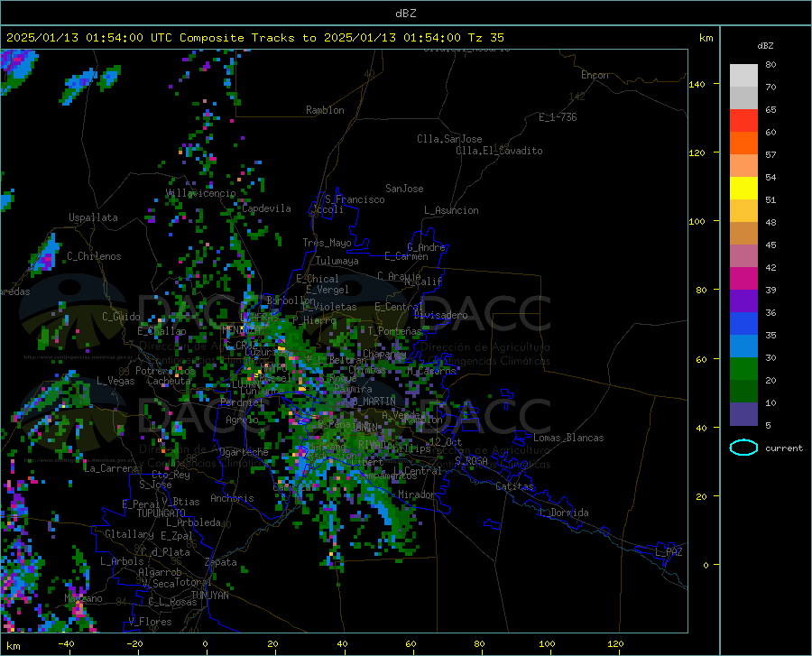Click the S_Francisco map label

355,199
